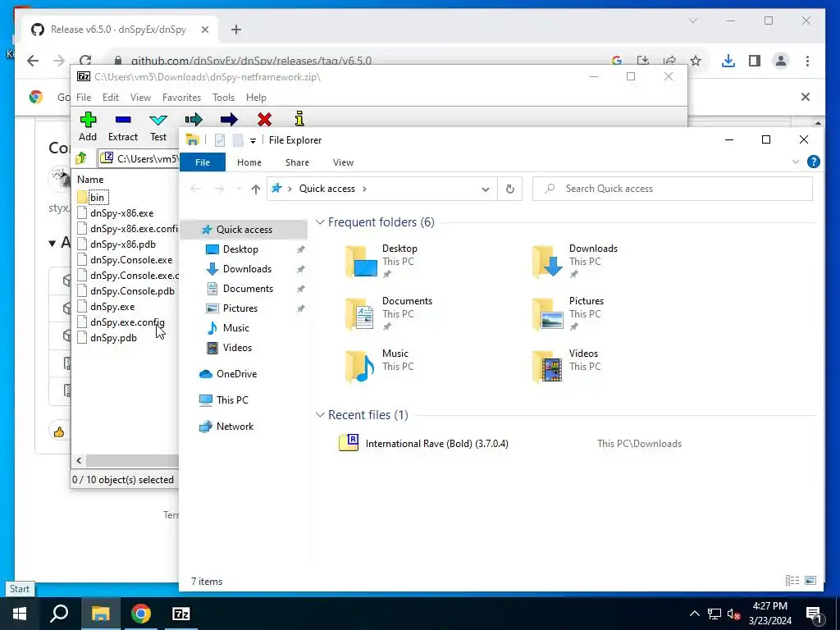Viewport: 840px width, 630px height.
Task: Select This PC in the navigation pane
Action: point(232,400)
